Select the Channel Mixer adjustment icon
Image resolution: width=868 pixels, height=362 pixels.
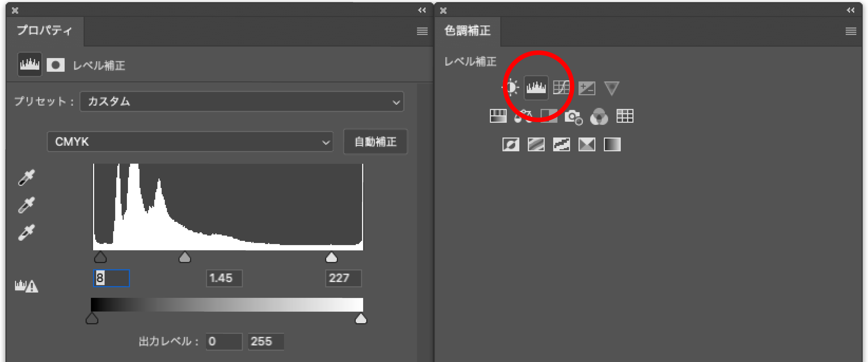click(x=599, y=116)
